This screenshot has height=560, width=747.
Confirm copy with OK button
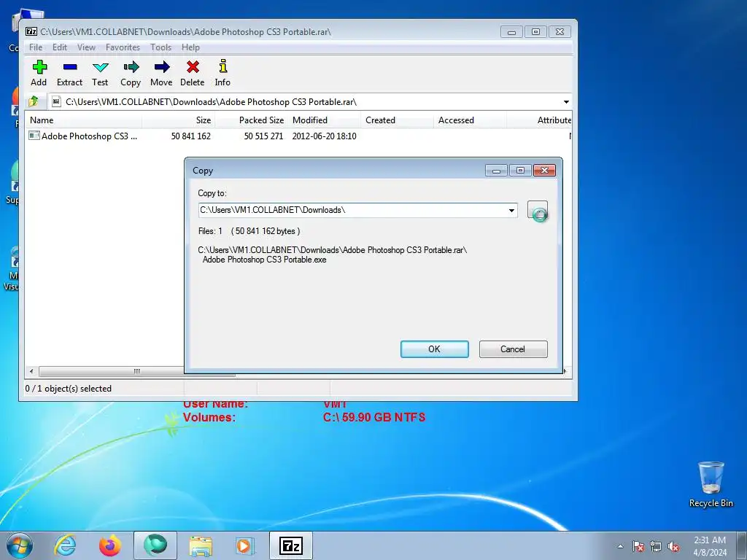pos(435,349)
